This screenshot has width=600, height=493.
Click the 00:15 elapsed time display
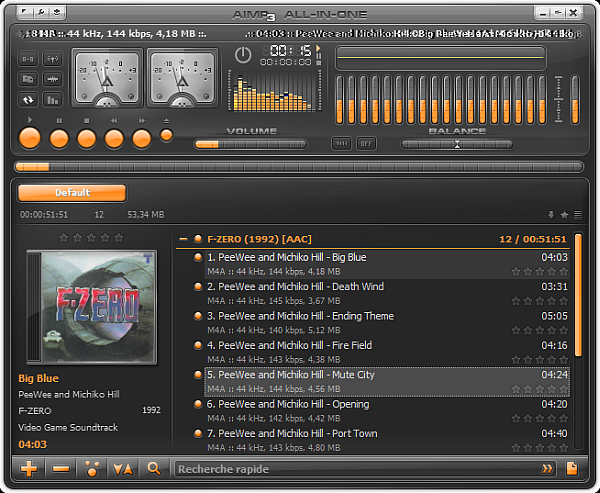pyautogui.click(x=290, y=50)
